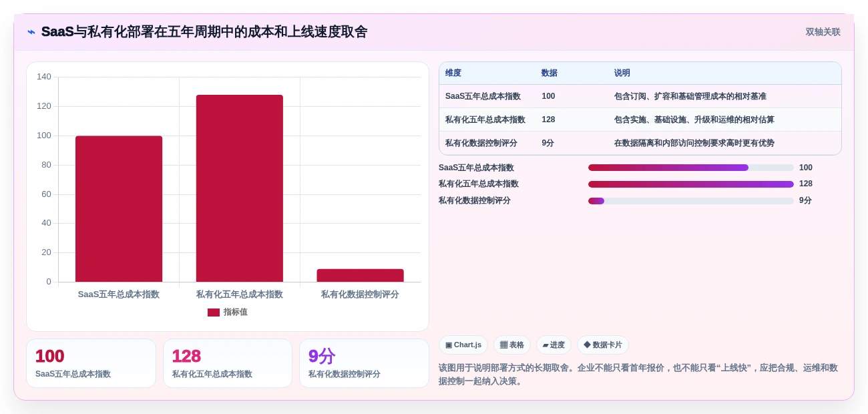Click the SaaS五年总成本指数 progress bar
This screenshot has width=868, height=414.
coord(691,168)
